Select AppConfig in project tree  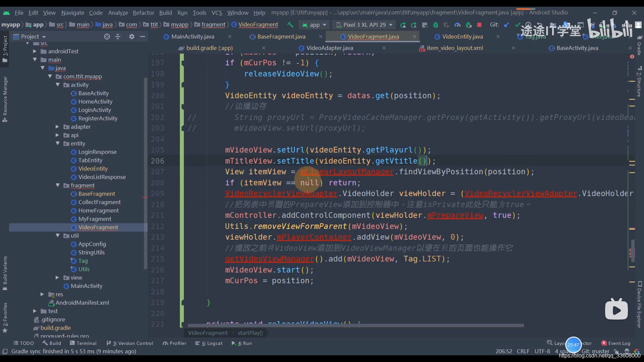pos(92,244)
